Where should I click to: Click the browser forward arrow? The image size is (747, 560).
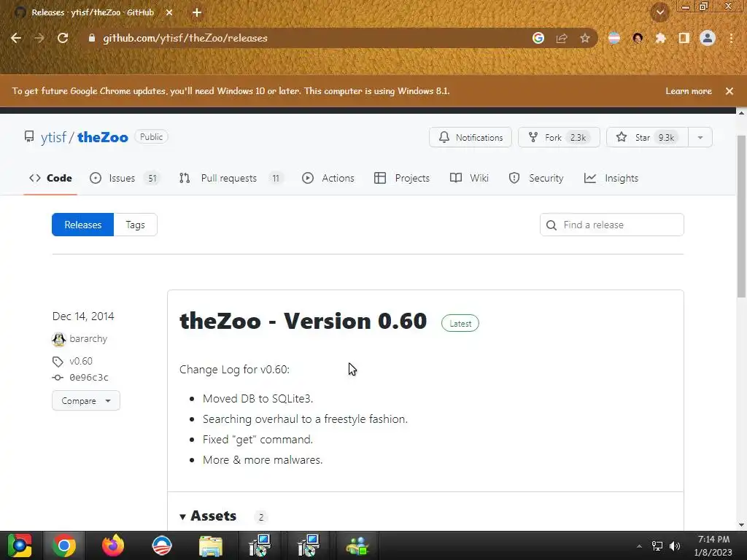[x=39, y=38]
